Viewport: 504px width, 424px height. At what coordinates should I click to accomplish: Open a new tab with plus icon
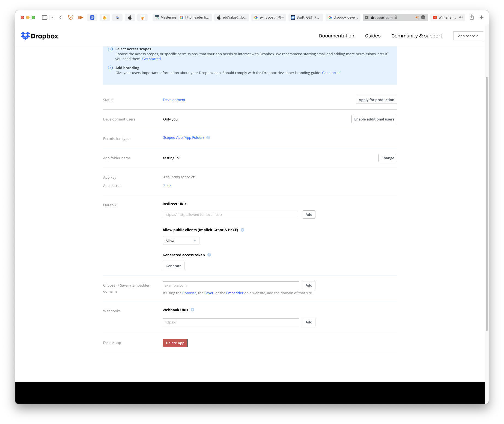pyautogui.click(x=482, y=17)
